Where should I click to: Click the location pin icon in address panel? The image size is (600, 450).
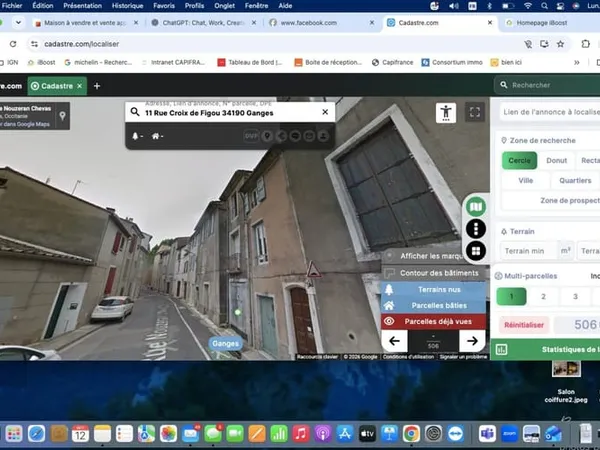(267, 136)
